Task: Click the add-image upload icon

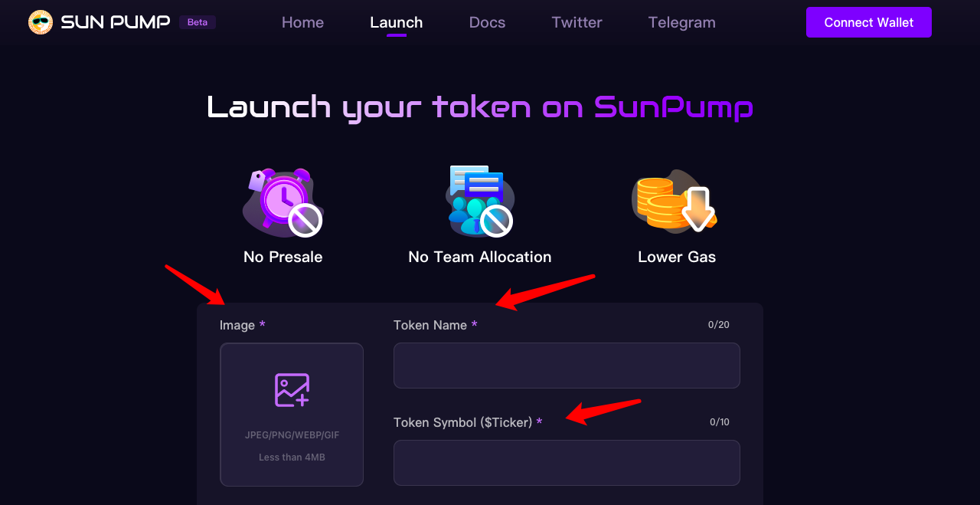Action: pyautogui.click(x=292, y=390)
